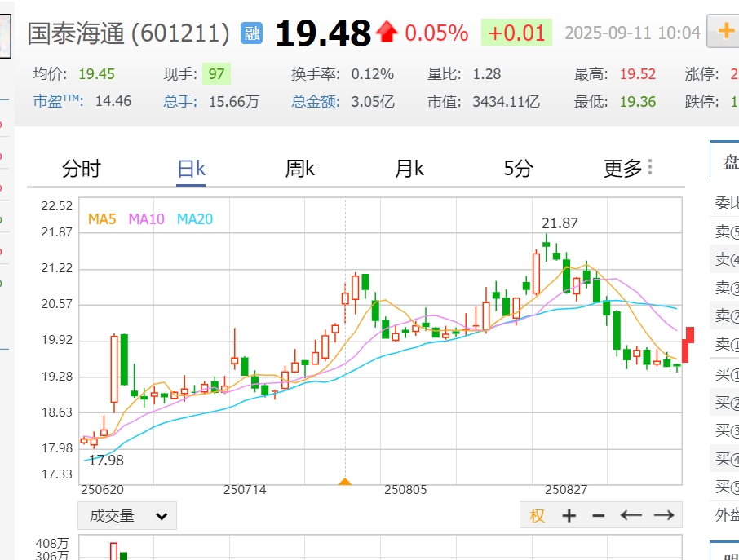Image resolution: width=739 pixels, height=560 pixels.
Task: Click the 总手 label link
Action: (x=180, y=101)
